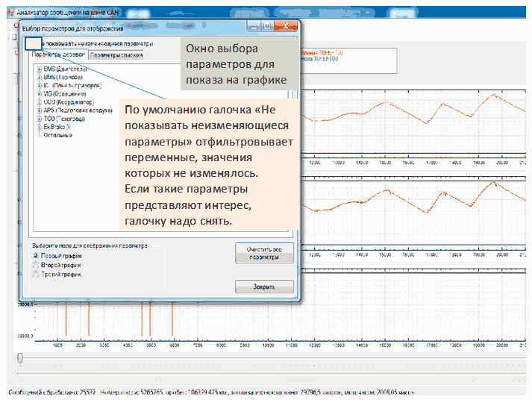Select the 'Первый график' radio button
Screen dimensions: 532x400
point(35,255)
